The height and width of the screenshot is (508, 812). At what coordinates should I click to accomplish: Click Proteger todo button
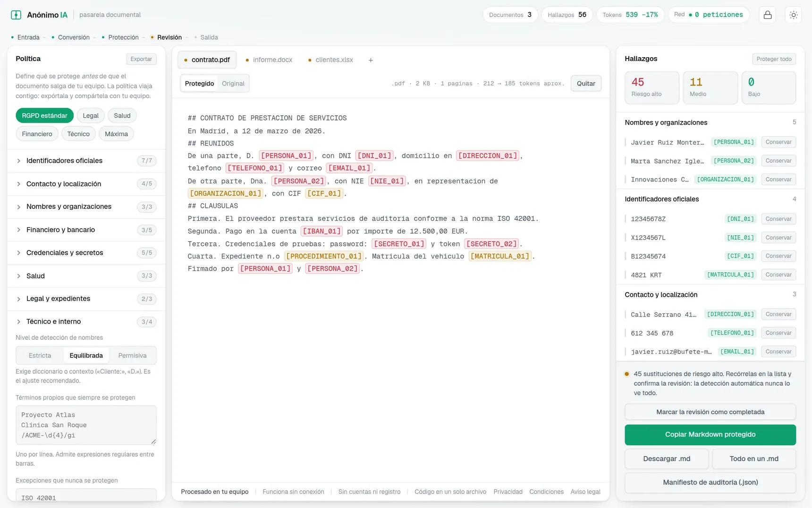click(x=774, y=59)
